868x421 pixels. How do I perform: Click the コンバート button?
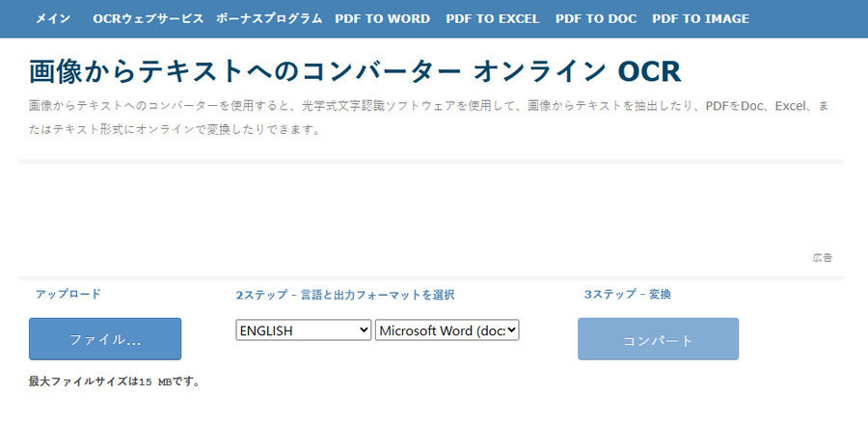click(658, 338)
